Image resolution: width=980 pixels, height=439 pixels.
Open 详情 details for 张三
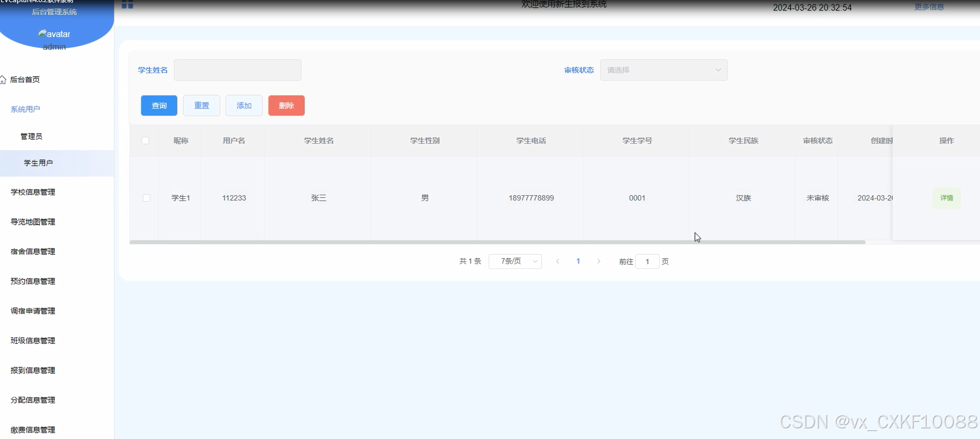coord(946,198)
